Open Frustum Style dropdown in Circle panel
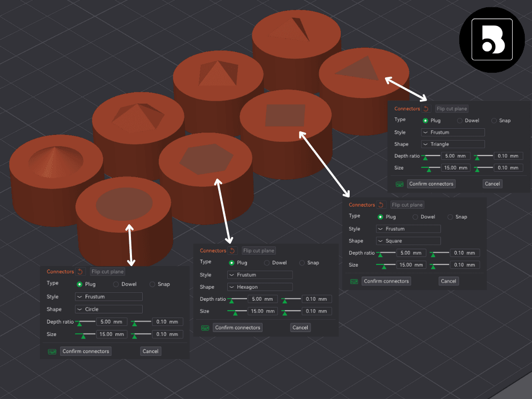This screenshot has width=532, height=399. pyautogui.click(x=109, y=297)
